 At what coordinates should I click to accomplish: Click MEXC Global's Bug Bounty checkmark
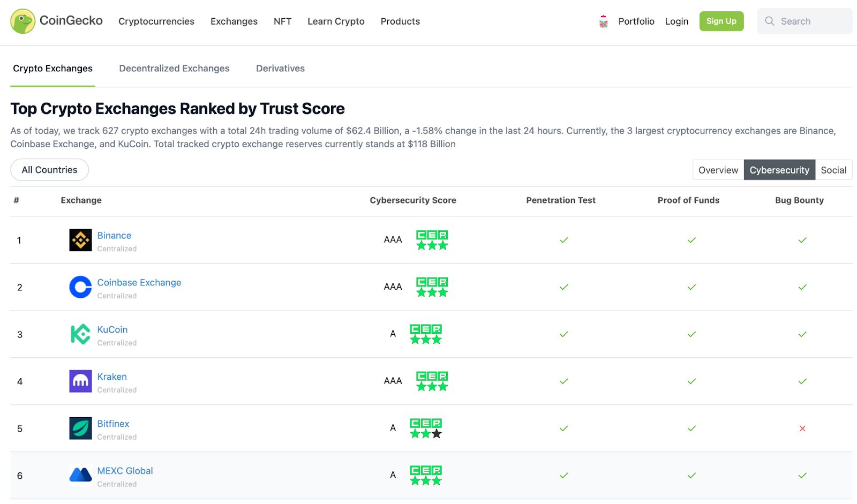pyautogui.click(x=802, y=475)
